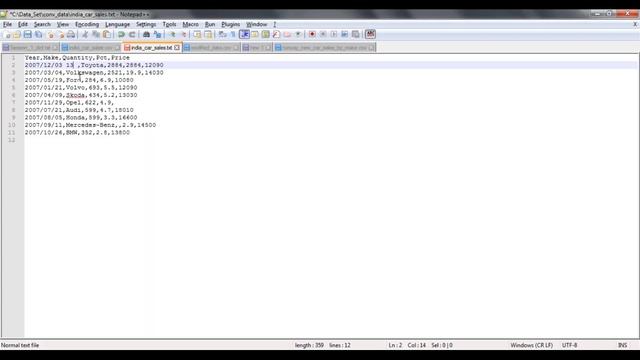Open Find with the binoculars icon
This screenshot has height=360, width=640.
[146, 34]
